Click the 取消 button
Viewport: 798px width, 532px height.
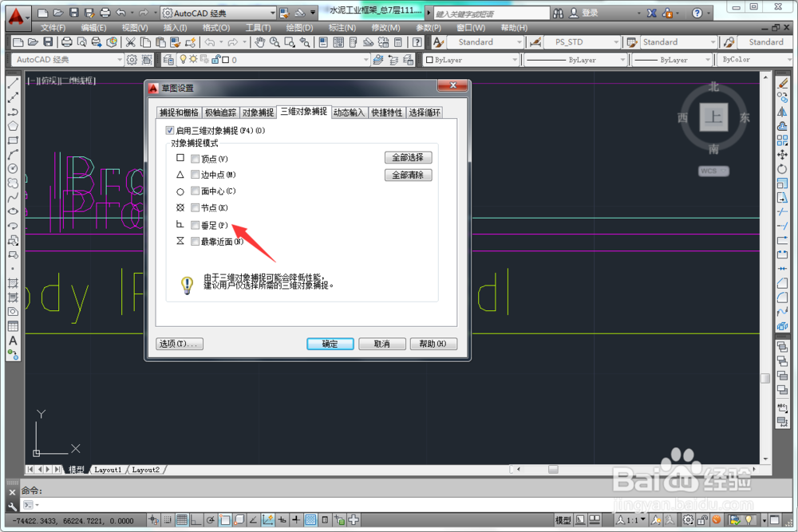[382, 344]
